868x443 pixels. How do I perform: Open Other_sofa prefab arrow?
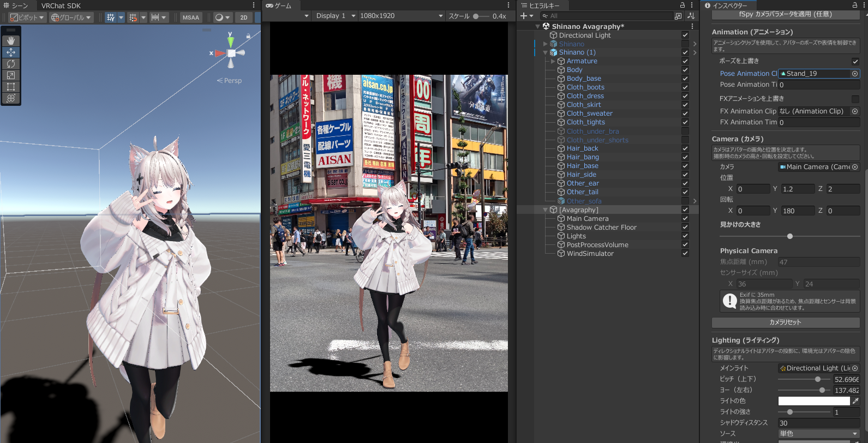(695, 201)
